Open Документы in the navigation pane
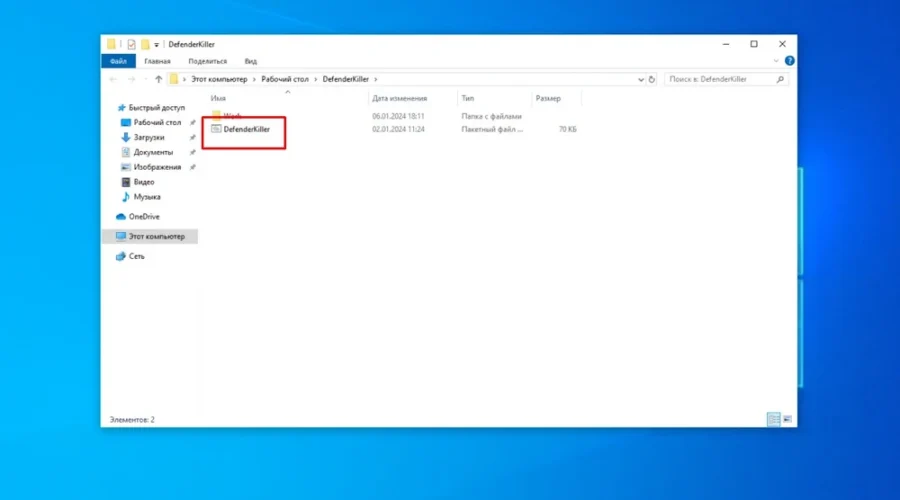The height and width of the screenshot is (500, 900). (x=153, y=152)
